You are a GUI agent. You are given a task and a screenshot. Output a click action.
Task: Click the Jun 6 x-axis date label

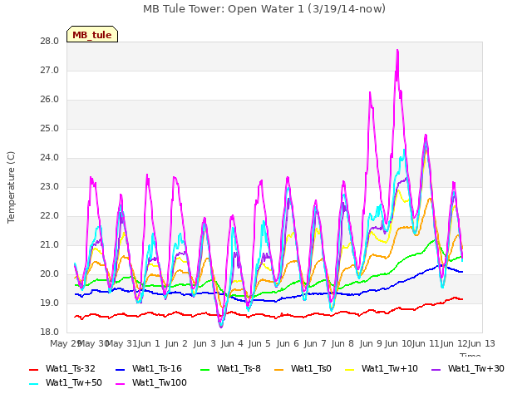tap(288, 344)
